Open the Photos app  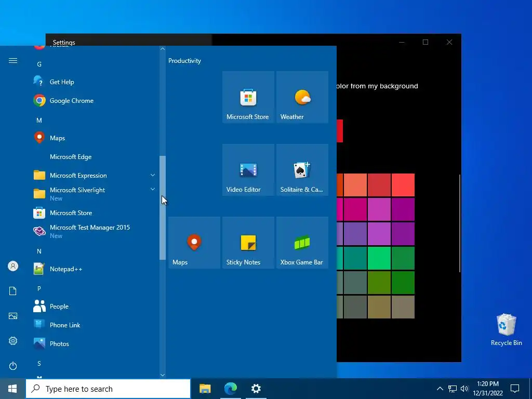[95, 344]
